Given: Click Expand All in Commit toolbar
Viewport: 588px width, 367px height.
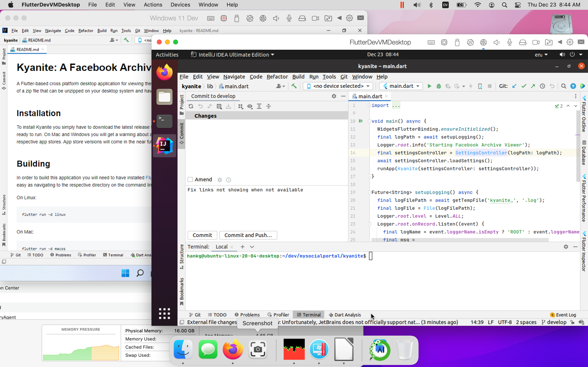Looking at the screenshot, I should pos(259,106).
